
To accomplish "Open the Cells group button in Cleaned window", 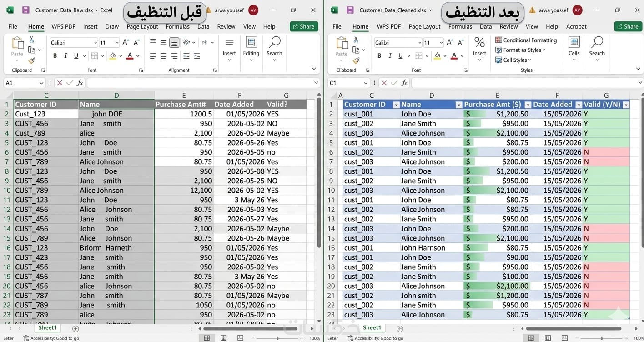I will point(574,49).
